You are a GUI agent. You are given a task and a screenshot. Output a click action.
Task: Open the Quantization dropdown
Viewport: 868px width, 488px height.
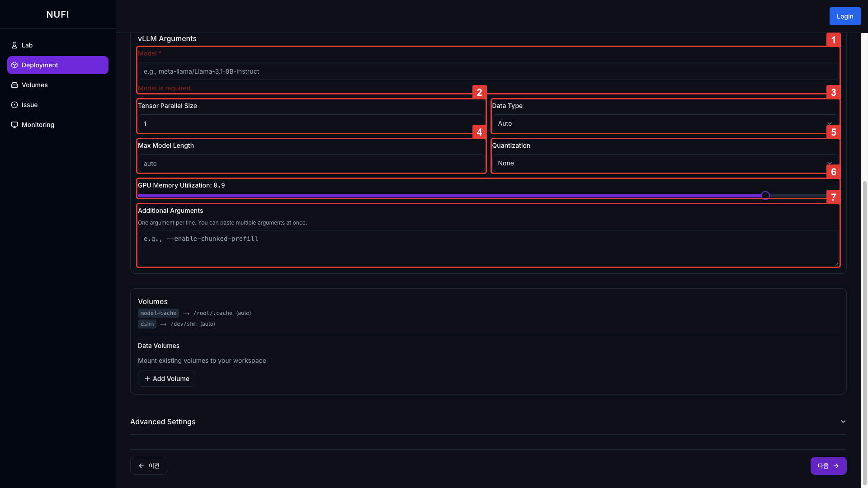pos(665,163)
